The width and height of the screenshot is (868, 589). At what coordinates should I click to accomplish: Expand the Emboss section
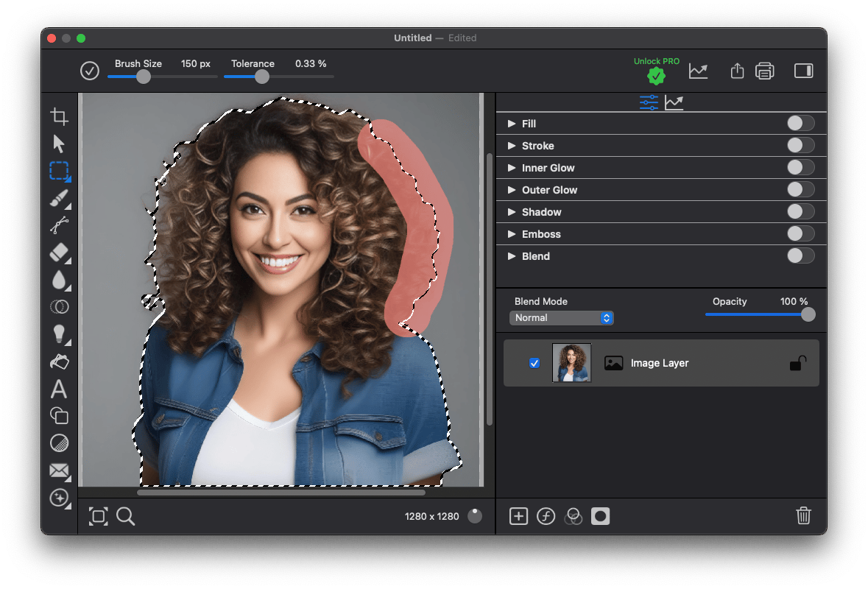[512, 234]
